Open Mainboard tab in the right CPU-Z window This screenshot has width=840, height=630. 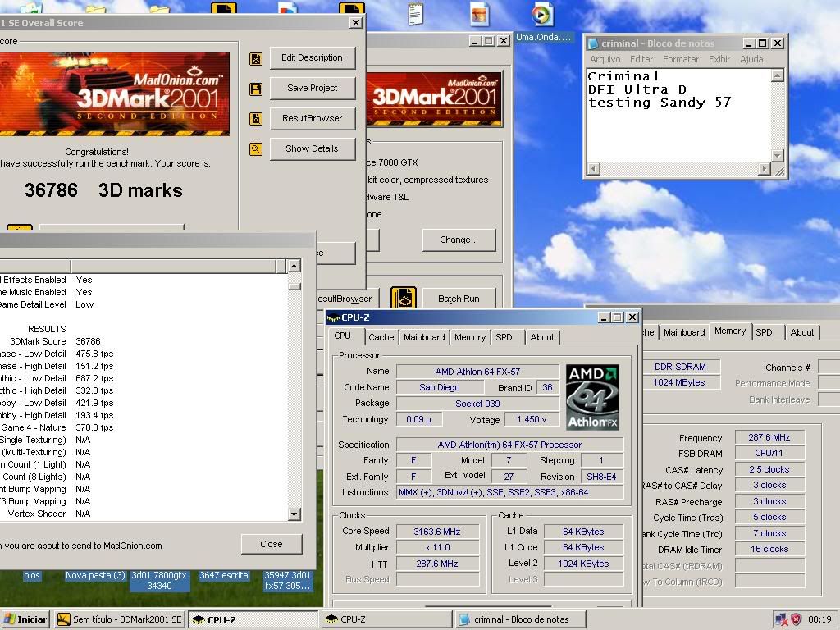coord(684,332)
